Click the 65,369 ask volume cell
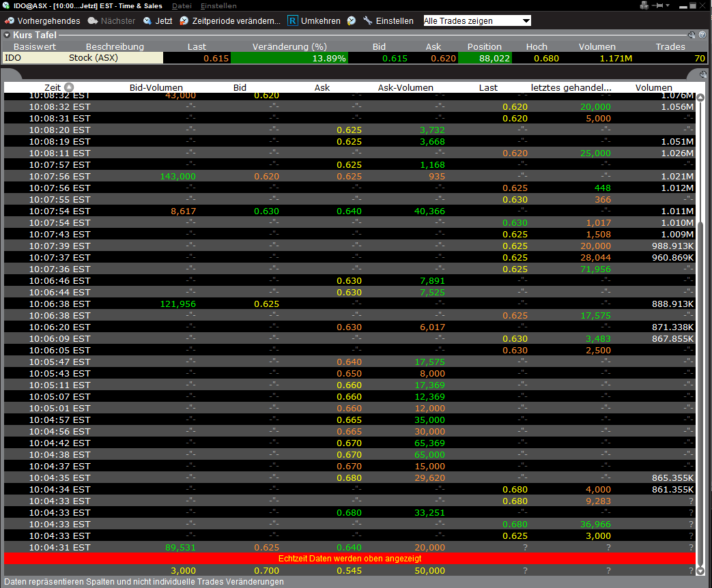Viewport: 712px width, 588px height. click(x=429, y=443)
